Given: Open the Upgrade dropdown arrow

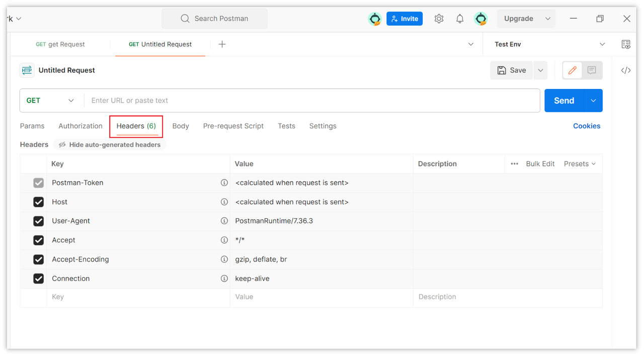Looking at the screenshot, I should tap(547, 19).
